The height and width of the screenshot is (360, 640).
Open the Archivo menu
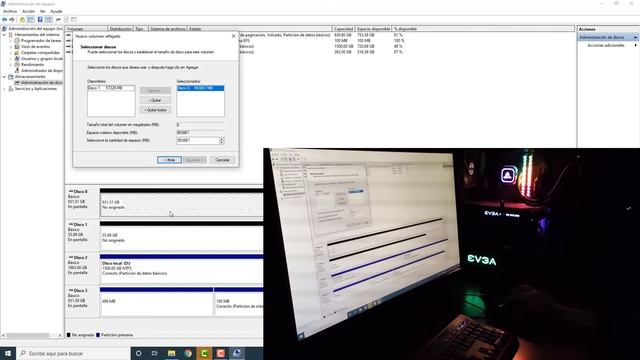click(10, 11)
